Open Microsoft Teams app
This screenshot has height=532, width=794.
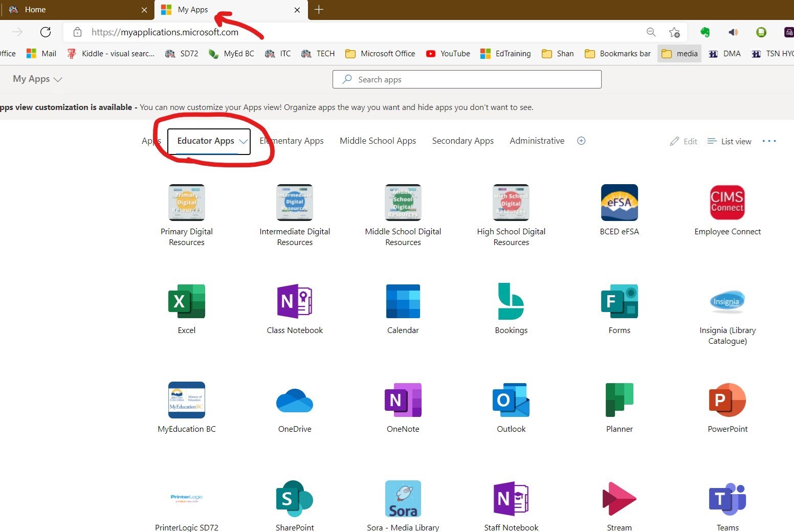(x=727, y=499)
